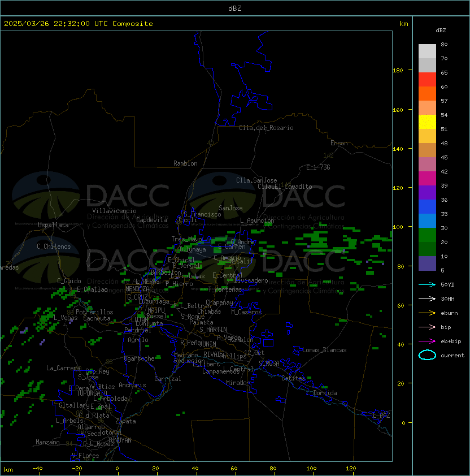This screenshot has width=470, height=476.
Task: Click the Uspallata place label
Action: tap(53, 225)
